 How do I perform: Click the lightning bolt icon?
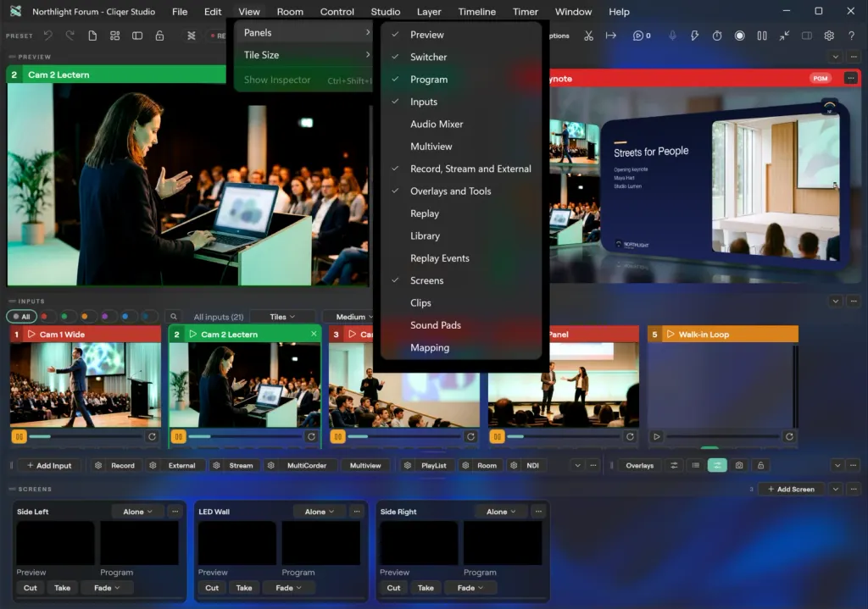694,36
